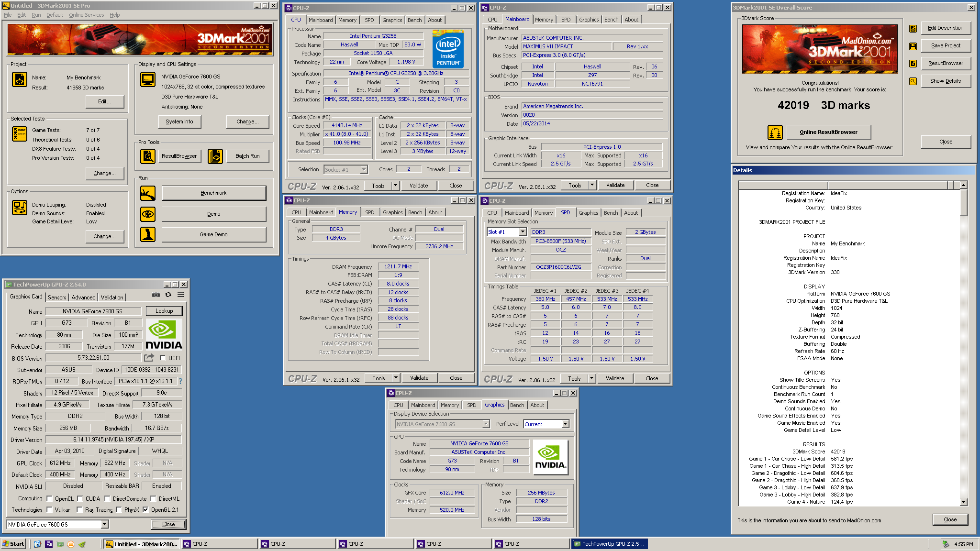Click the NVIDIA logo in GPU-Z window
Viewport: 980px width, 551px height.
[x=164, y=335]
